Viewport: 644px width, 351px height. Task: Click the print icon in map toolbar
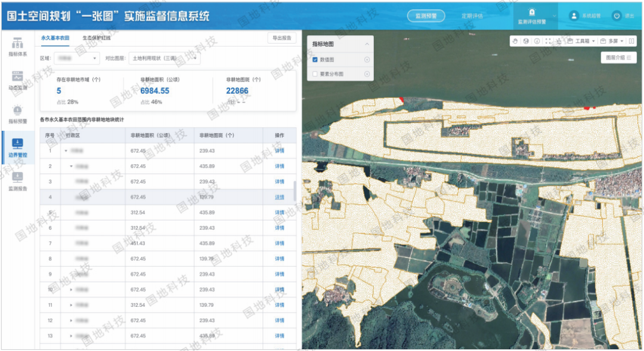coord(559,41)
